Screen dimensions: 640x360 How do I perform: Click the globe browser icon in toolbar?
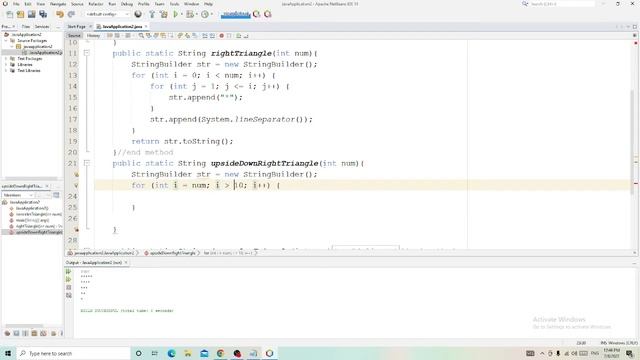click(x=138, y=14)
